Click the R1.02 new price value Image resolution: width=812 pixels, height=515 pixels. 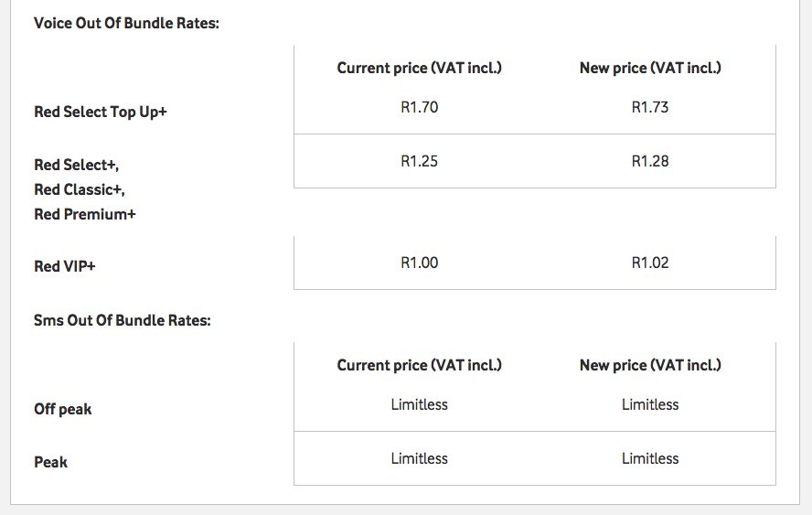point(650,263)
